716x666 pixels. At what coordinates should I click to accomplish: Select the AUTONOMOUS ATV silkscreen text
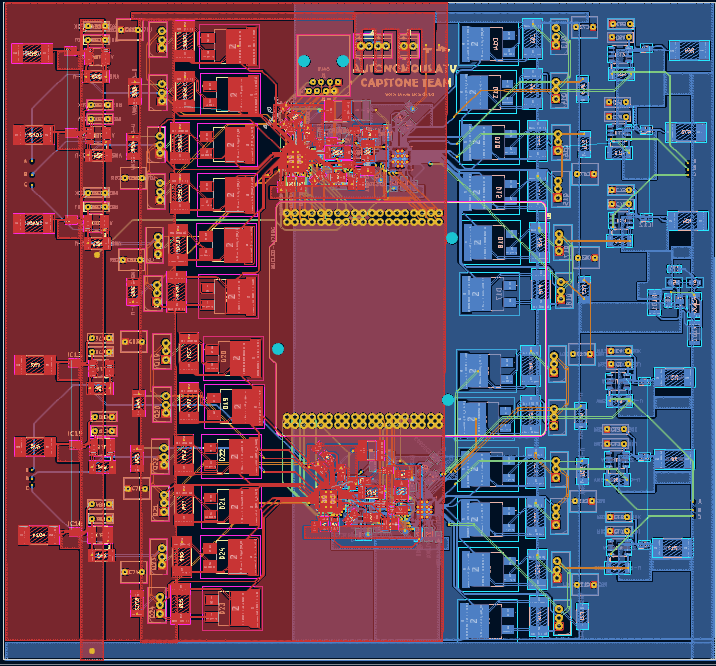(x=405, y=69)
